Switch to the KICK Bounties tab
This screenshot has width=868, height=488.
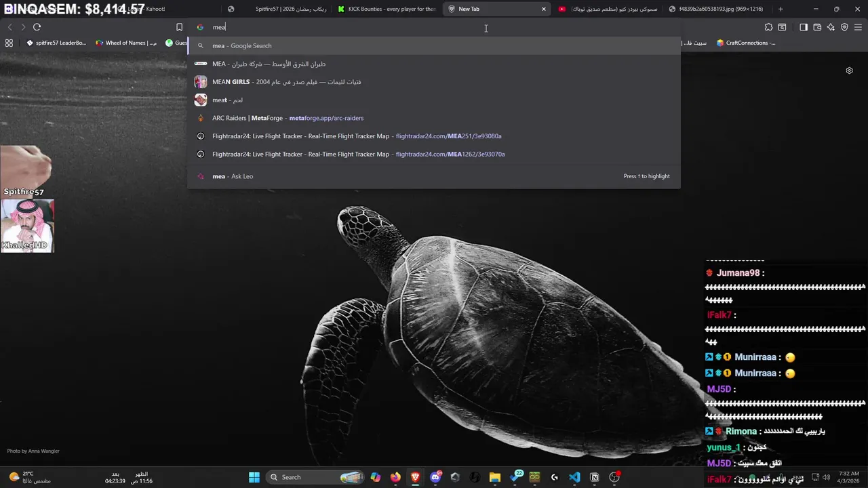(387, 9)
